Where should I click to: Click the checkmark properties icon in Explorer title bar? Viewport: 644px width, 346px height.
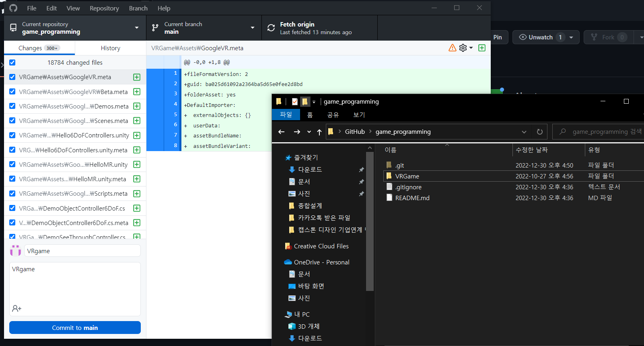click(295, 102)
